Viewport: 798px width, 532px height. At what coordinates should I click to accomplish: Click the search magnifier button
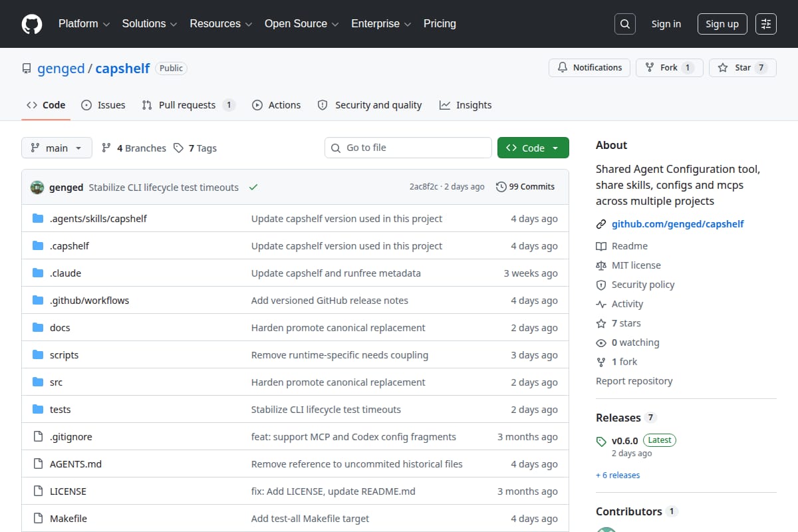coord(624,24)
